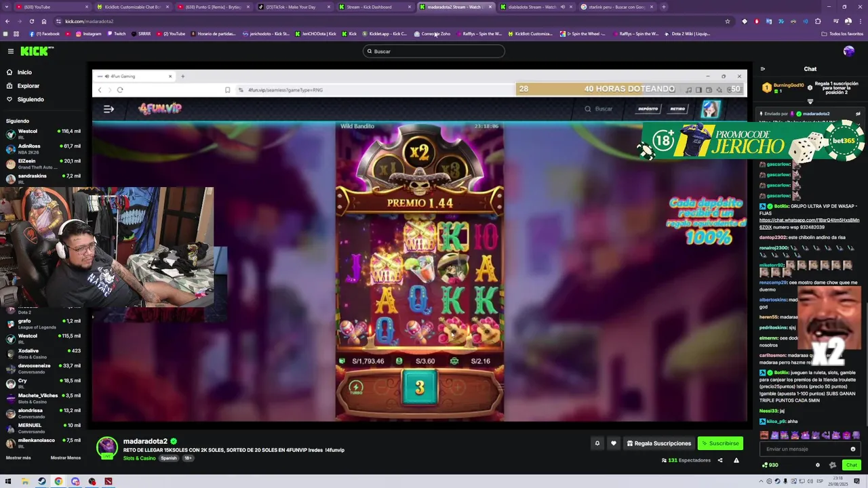Click Mostrar Menos under the channel list
868x488 pixels.
pos(66,458)
